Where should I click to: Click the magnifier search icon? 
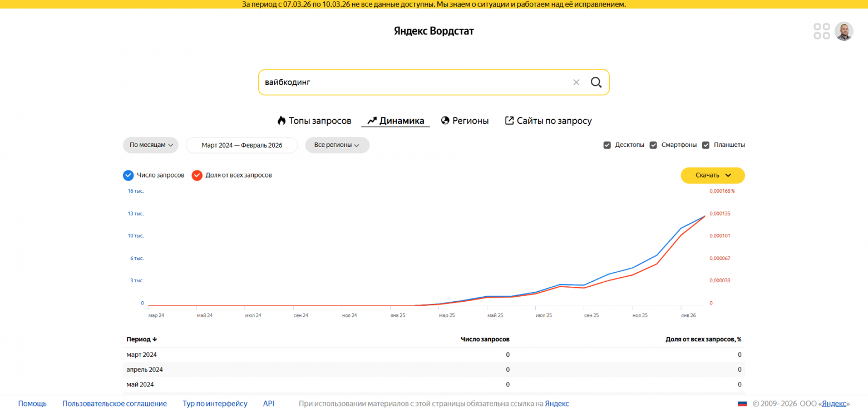596,82
